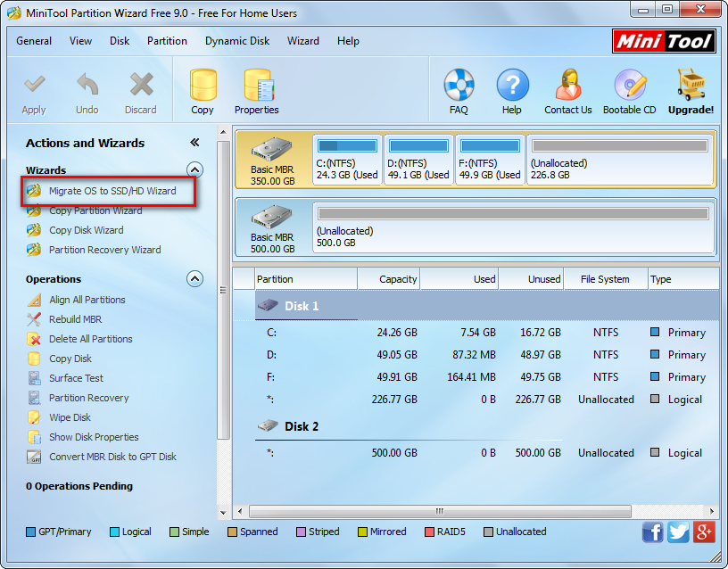Click the sidebar scrollbar down arrow

coord(223,513)
